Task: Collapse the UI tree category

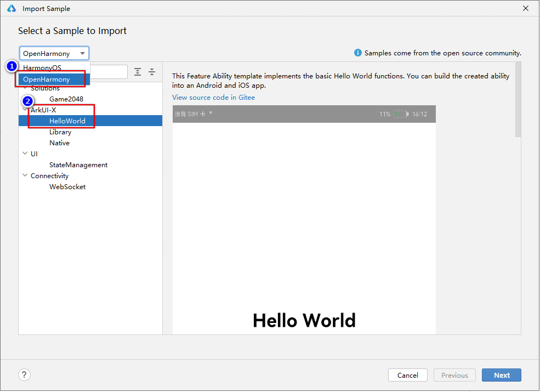Action: [x=25, y=154]
